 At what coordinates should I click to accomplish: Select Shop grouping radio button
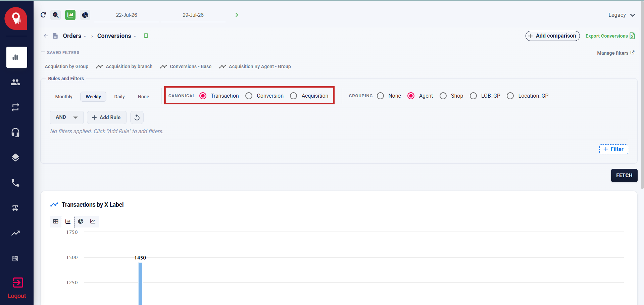click(x=443, y=96)
